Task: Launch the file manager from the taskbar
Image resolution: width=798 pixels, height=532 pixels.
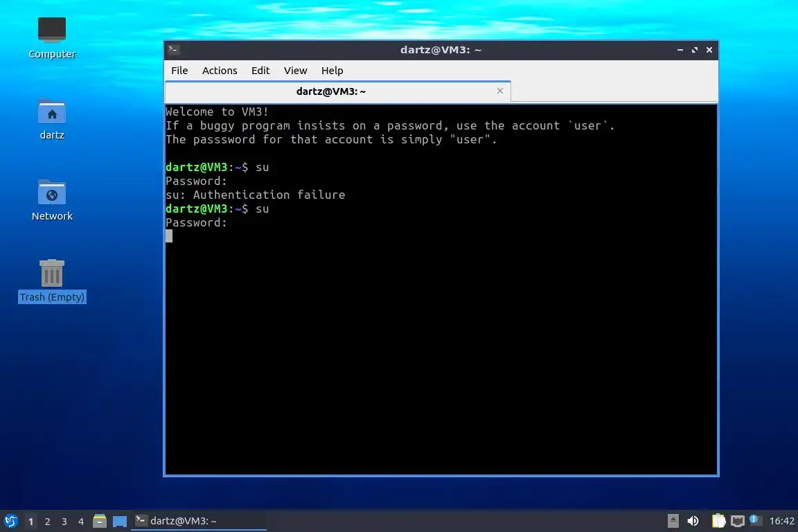Action: [x=100, y=521]
